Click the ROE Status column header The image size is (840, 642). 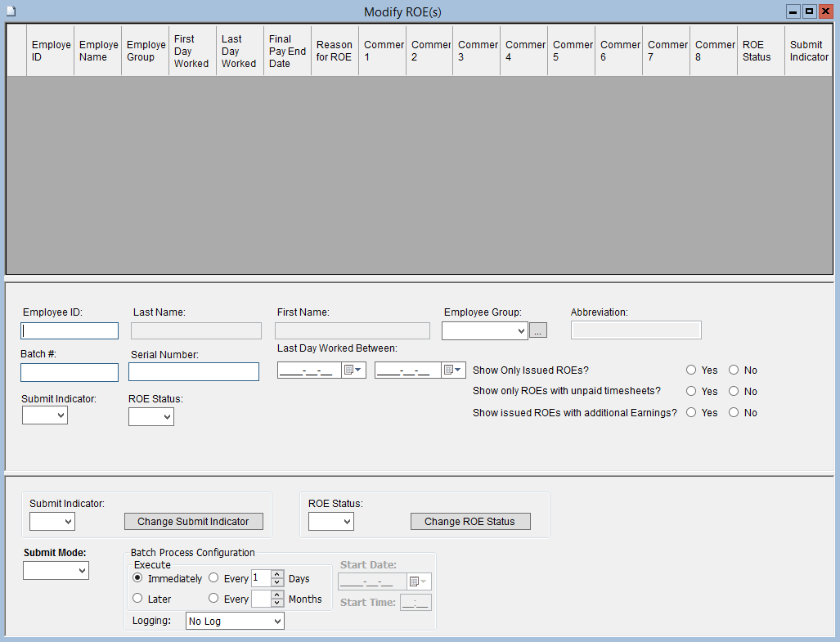[x=760, y=51]
